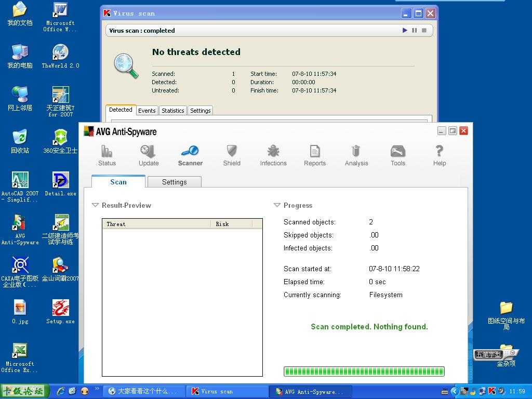Select the Detail.exe desktop icon
The width and height of the screenshot is (532, 399).
(60, 184)
